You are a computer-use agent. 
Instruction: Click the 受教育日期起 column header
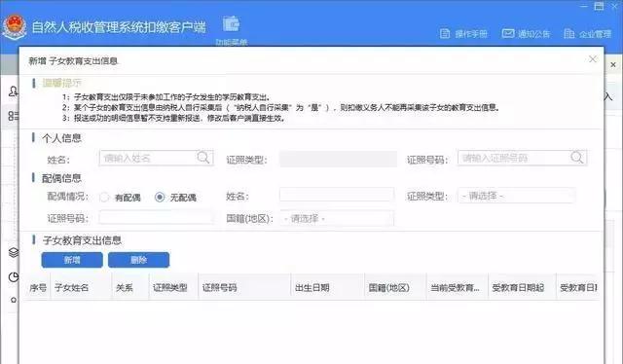522,287
